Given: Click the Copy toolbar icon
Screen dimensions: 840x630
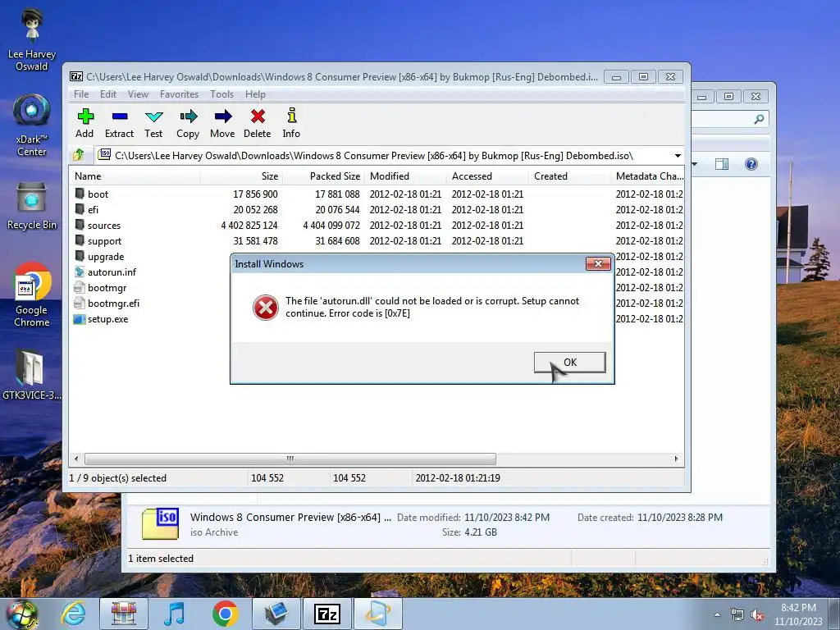Looking at the screenshot, I should point(189,116).
